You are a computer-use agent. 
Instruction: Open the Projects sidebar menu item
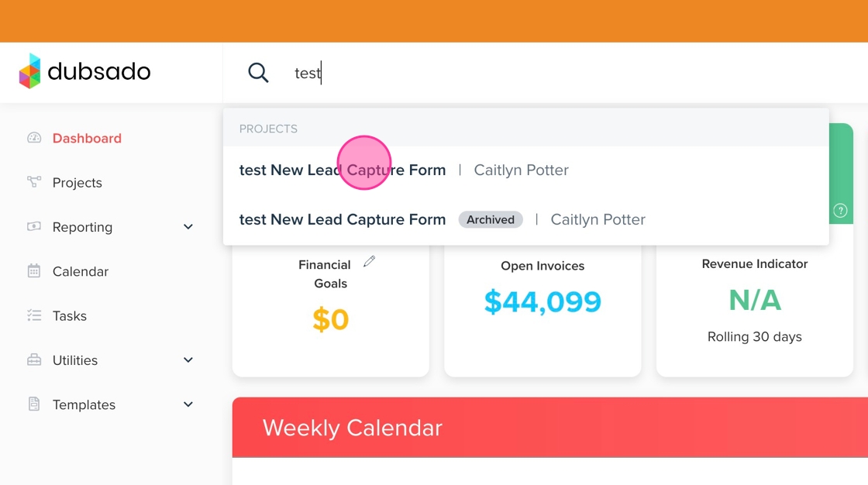coord(77,183)
